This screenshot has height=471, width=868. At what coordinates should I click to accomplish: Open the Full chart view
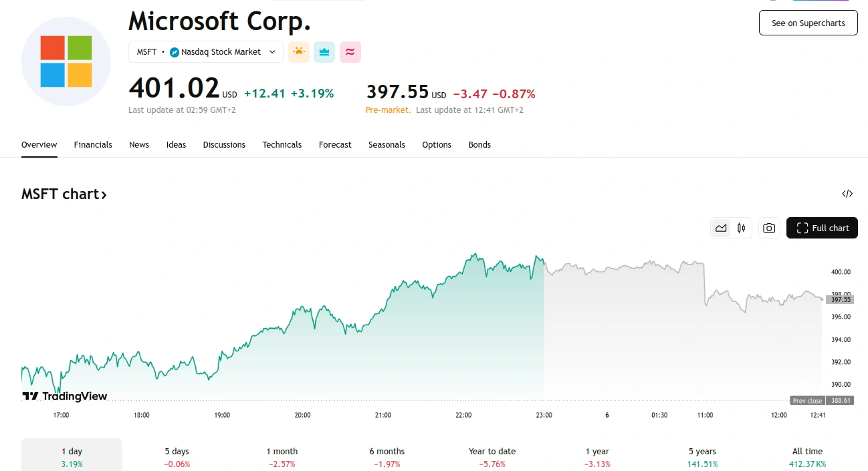(x=822, y=228)
